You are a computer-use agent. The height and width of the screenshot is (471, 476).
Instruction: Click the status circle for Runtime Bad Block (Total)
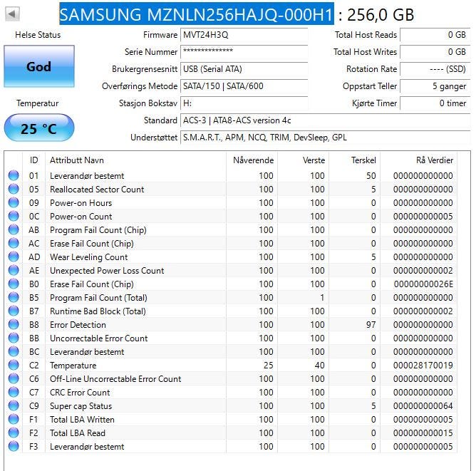click(14, 311)
